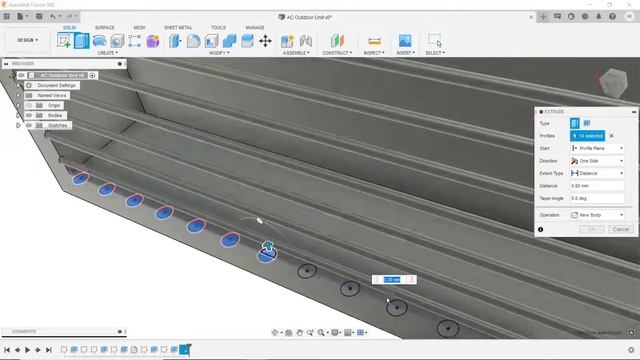640x360 pixels.
Task: Activate the Extrude tool in toolbar
Action: click(x=82, y=41)
